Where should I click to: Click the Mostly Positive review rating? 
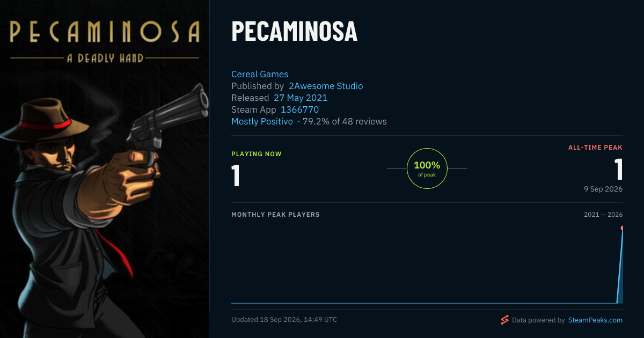click(x=262, y=121)
